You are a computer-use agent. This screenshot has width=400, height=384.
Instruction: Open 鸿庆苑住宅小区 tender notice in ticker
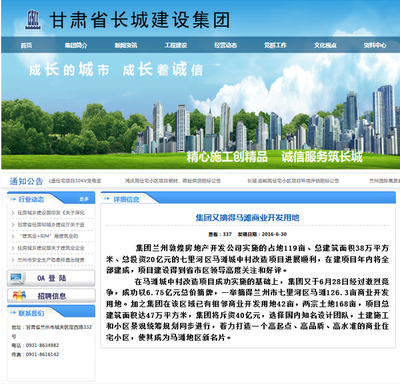tap(173, 181)
